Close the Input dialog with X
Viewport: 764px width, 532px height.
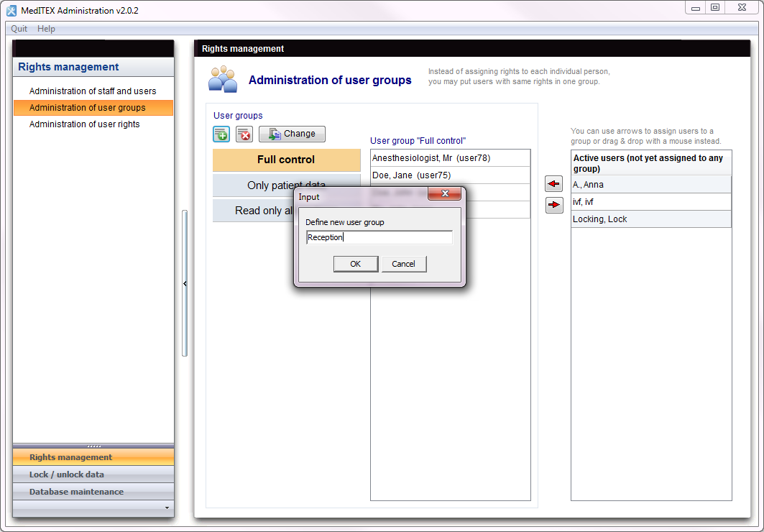click(444, 193)
